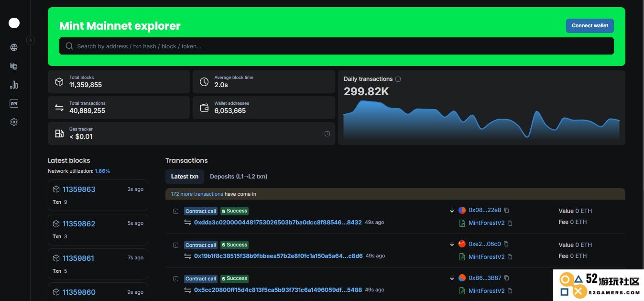Click Success badge of 0x19b1f8 transaction

234,245
